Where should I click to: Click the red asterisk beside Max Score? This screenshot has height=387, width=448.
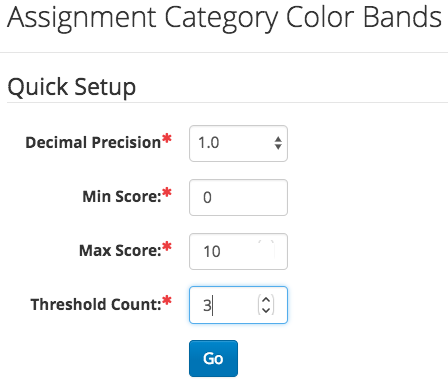click(x=167, y=246)
